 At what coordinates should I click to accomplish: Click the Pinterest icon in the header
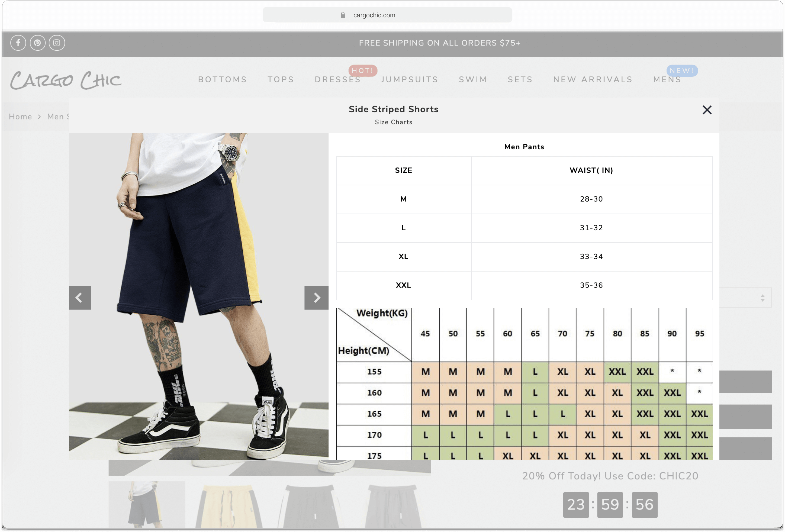point(37,43)
